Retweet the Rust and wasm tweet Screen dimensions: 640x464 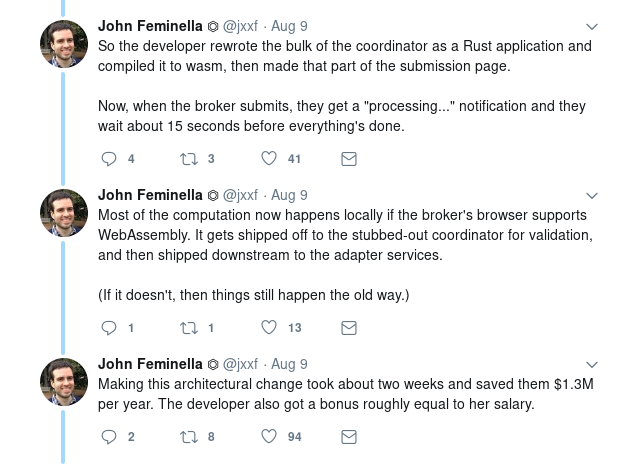188,158
